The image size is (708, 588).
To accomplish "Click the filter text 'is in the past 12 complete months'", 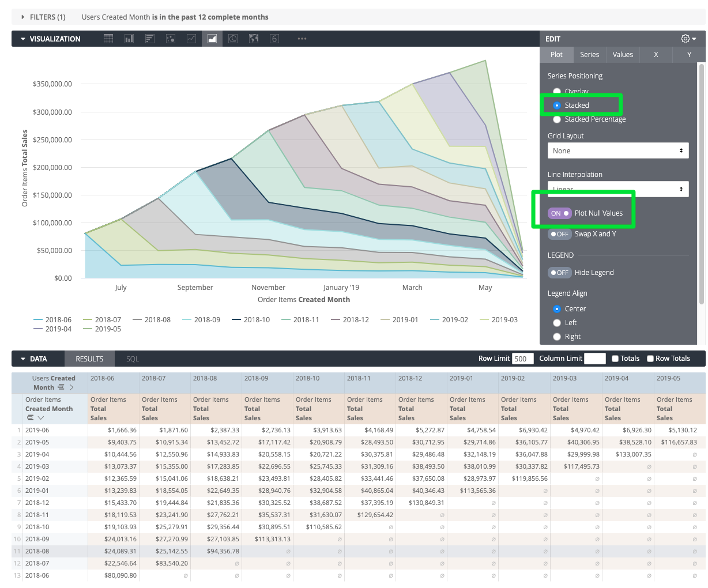I will pos(210,17).
